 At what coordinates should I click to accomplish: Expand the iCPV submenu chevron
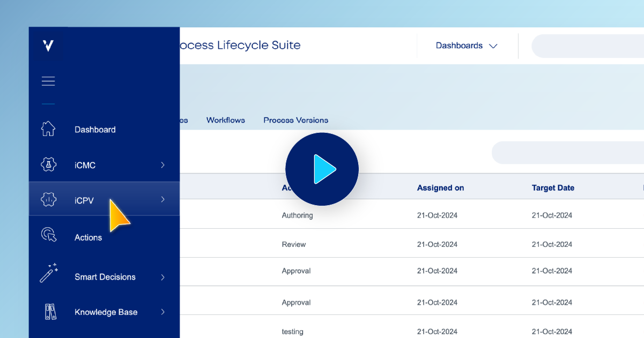tap(162, 199)
